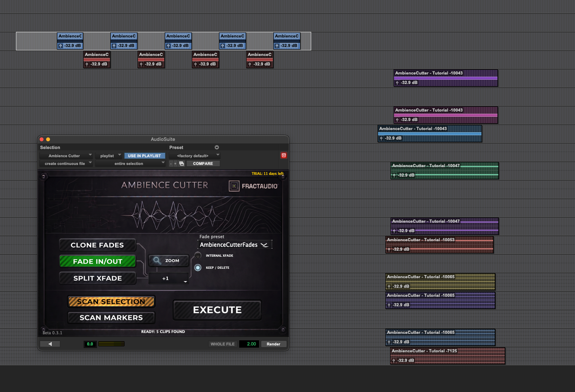575x392 pixels.
Task: Open the +1 value dropdown below ZOOM
Action: [169, 279]
